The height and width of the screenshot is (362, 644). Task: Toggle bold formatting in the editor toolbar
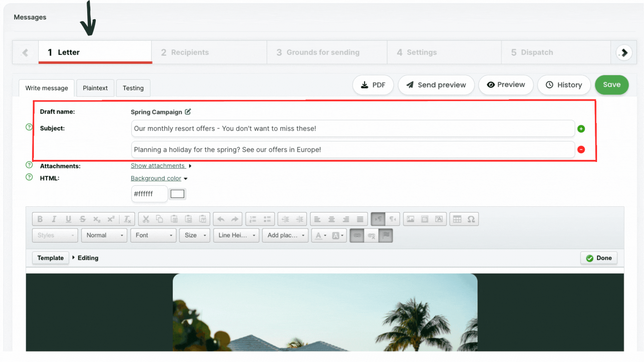(40, 219)
